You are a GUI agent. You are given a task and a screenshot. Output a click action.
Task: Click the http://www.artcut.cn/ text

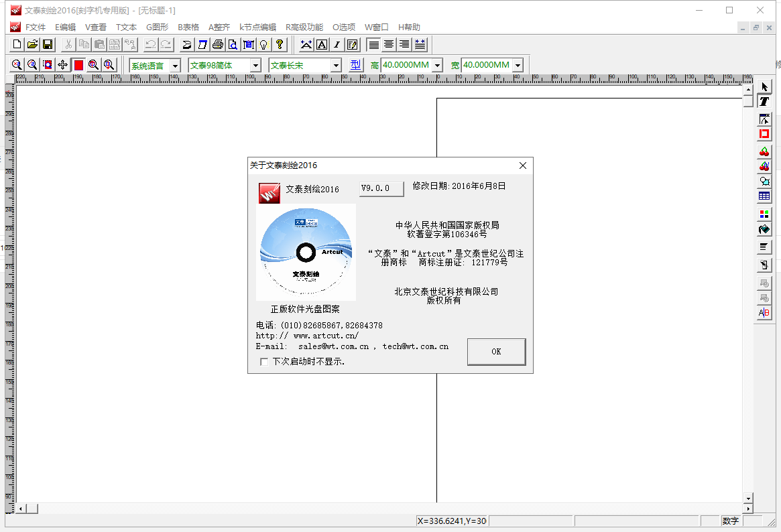pyautogui.click(x=307, y=336)
